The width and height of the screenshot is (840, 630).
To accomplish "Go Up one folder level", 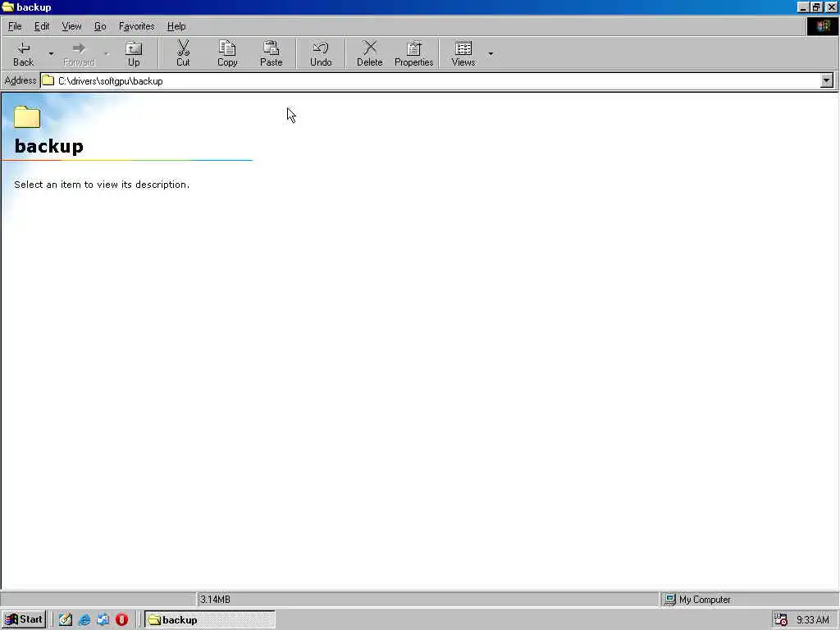I will point(134,53).
